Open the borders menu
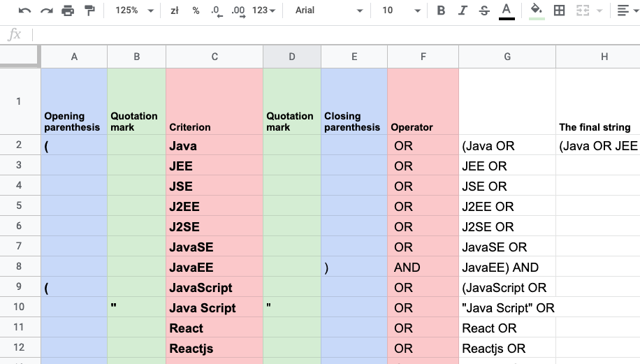 [x=559, y=10]
